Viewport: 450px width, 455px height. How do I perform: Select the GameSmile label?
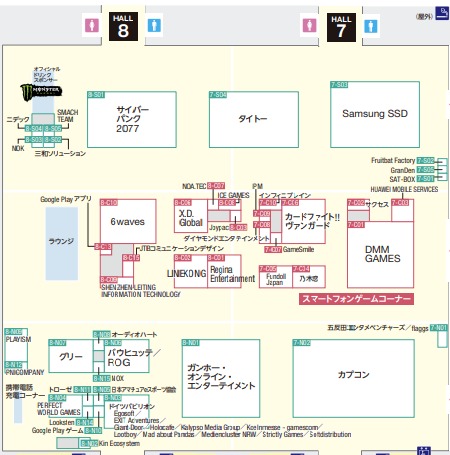click(x=298, y=249)
